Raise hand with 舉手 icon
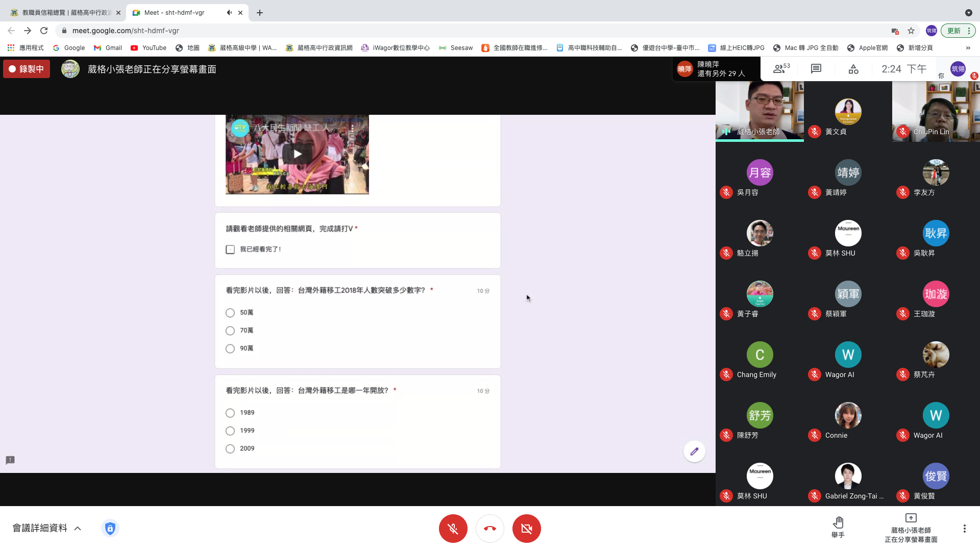Image resolution: width=980 pixels, height=551 pixels. (x=838, y=527)
